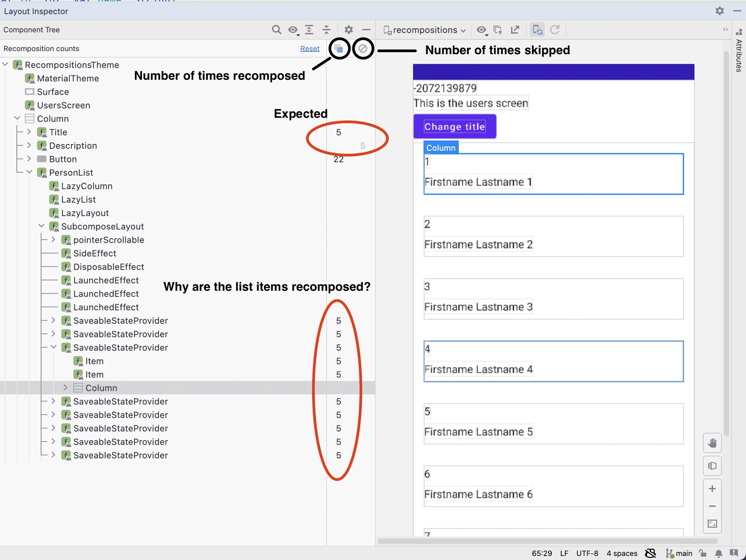
Task: Zoom to fit the device view
Action: [x=712, y=524]
